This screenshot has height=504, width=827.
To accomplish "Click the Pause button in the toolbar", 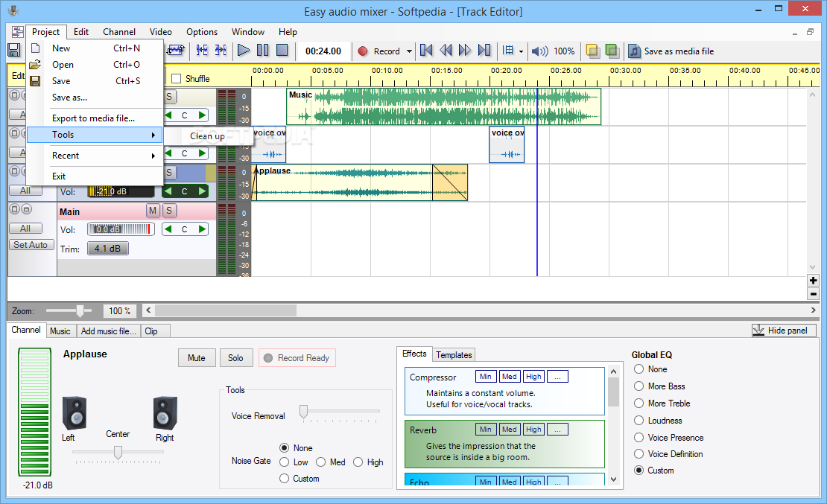I will click(263, 51).
